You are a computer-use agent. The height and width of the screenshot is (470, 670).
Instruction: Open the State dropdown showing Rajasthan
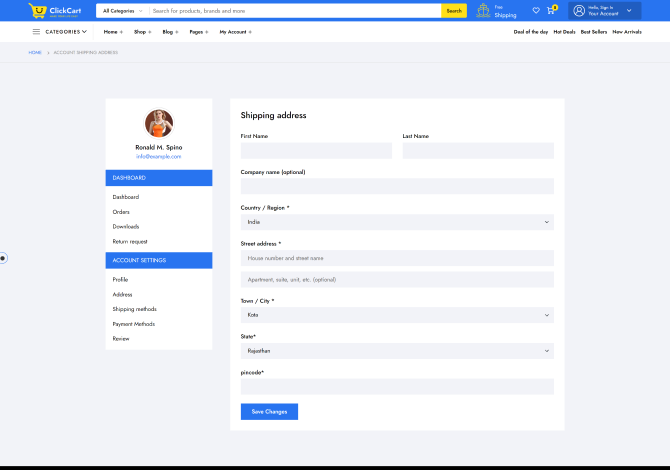397,351
